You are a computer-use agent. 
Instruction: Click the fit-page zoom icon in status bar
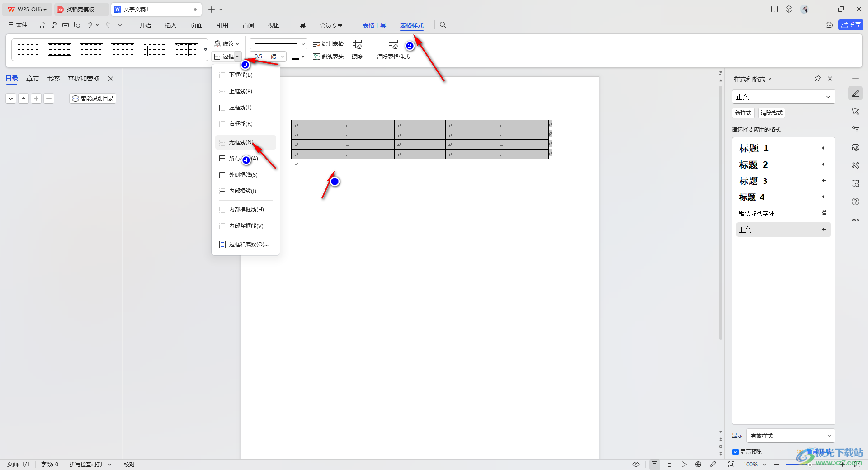coord(731,464)
